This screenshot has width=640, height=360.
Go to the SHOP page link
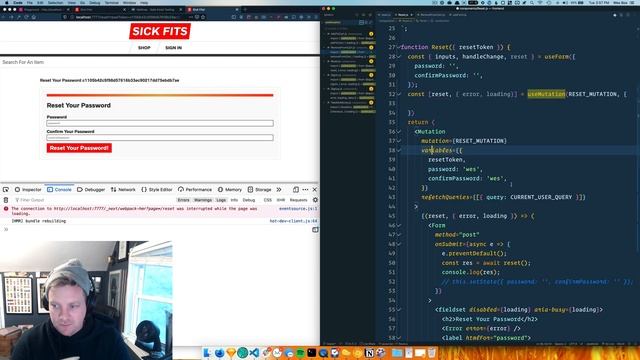[144, 48]
